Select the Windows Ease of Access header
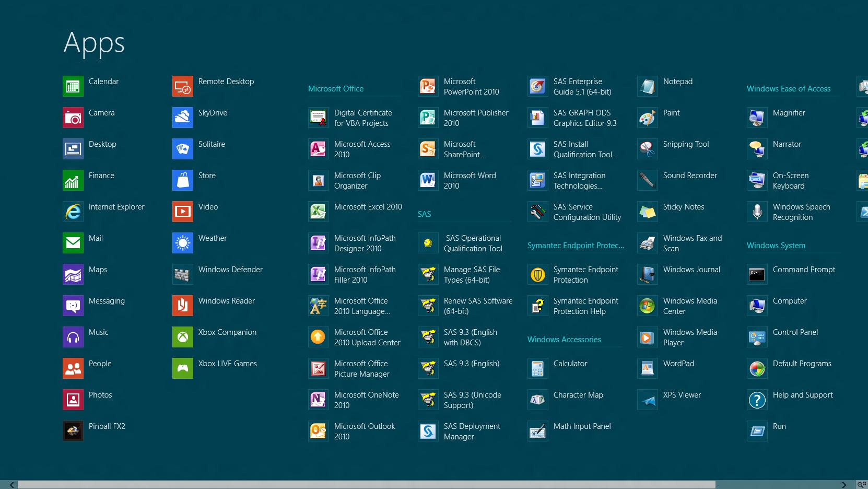The width and height of the screenshot is (868, 489). tap(789, 89)
